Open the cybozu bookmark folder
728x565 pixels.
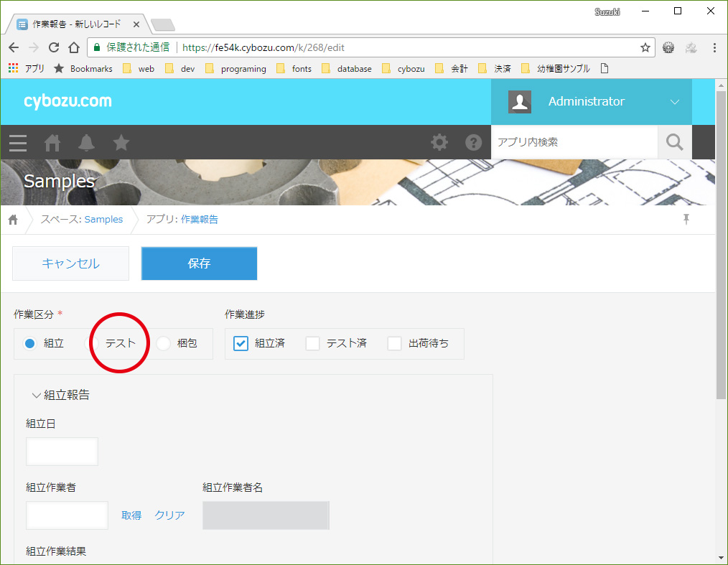403,69
